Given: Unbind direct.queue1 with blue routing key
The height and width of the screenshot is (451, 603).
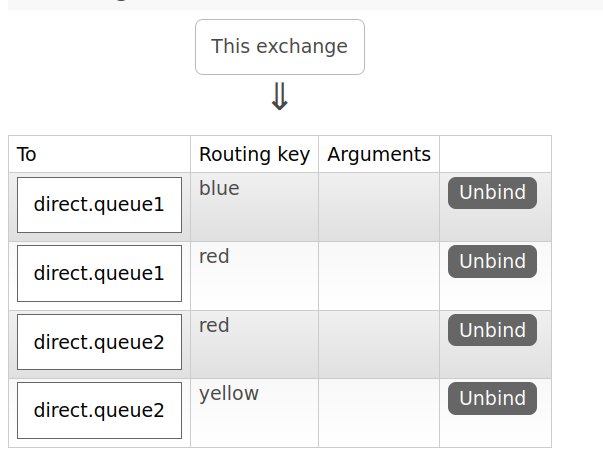Looking at the screenshot, I should 492,193.
